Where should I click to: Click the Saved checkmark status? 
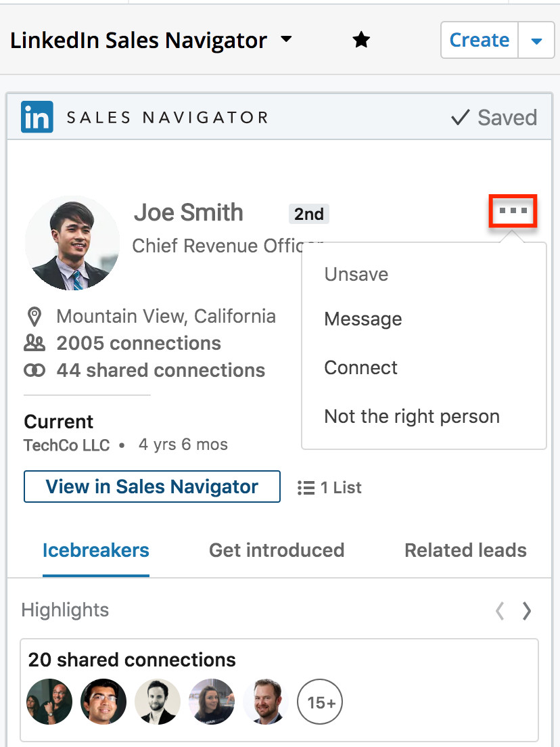[x=494, y=117]
